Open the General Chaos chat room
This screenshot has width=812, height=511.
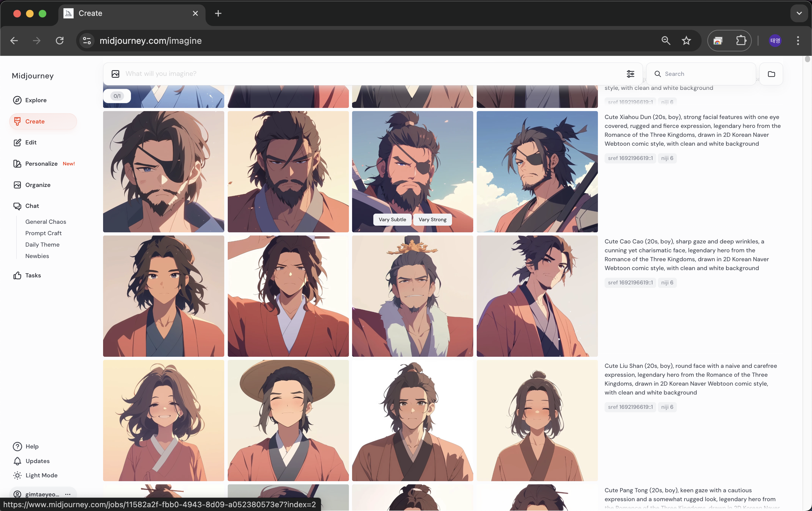(46, 222)
